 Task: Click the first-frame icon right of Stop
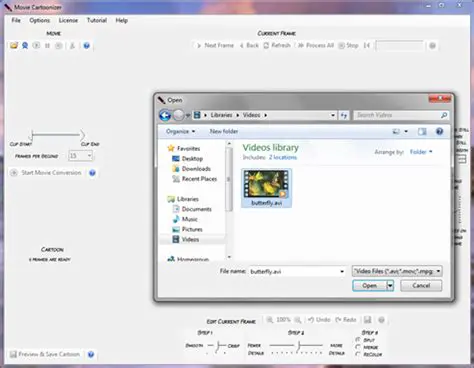tap(367, 45)
